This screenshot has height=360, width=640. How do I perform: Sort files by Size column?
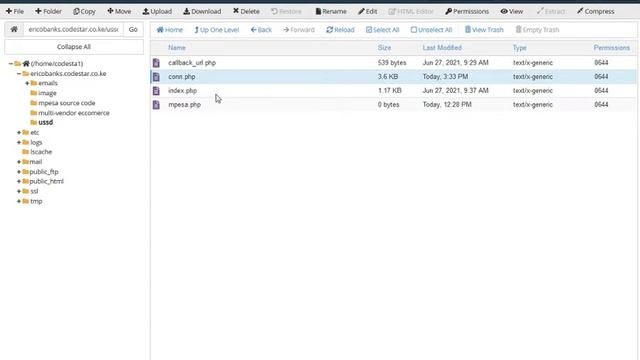(x=384, y=48)
